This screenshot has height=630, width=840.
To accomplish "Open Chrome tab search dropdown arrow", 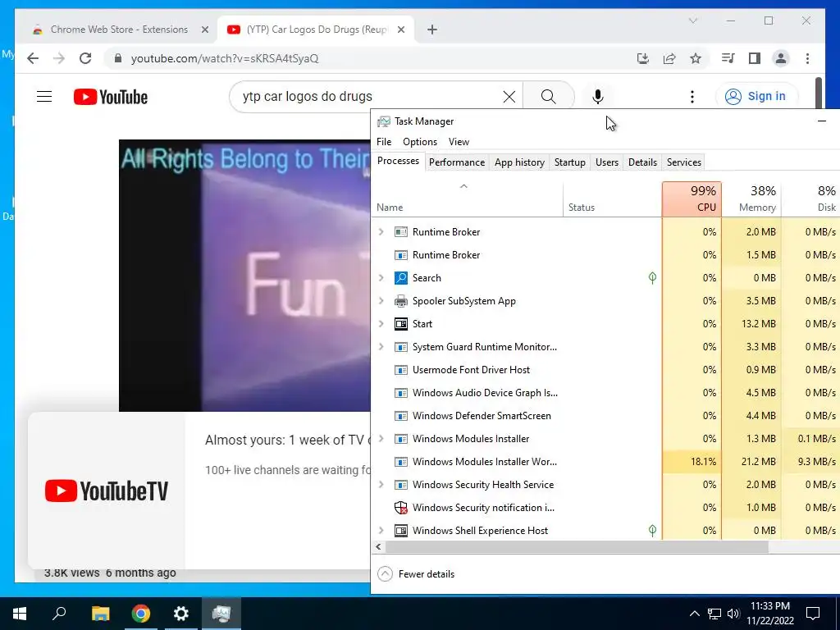I will click(692, 21).
